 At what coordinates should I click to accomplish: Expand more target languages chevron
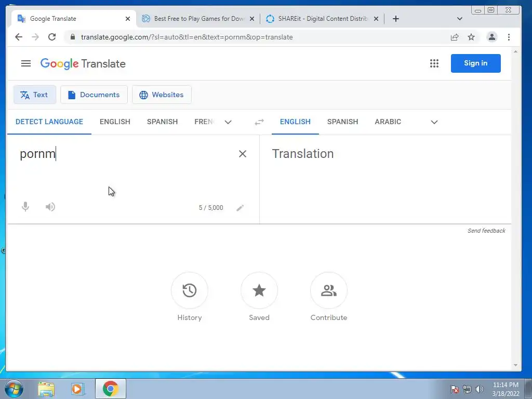tap(434, 122)
